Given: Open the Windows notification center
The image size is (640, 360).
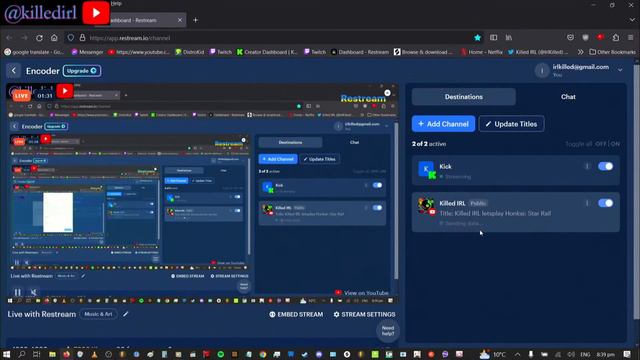Looking at the screenshot, I should pos(627,354).
